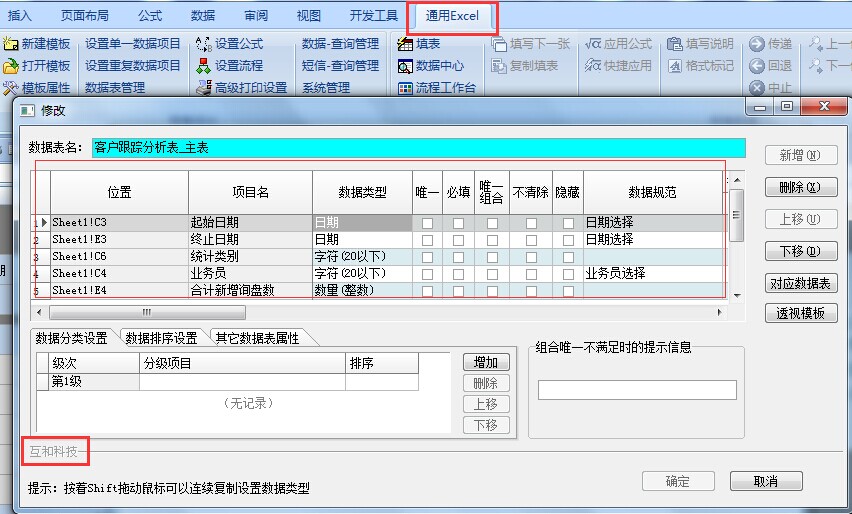This screenshot has width=852, height=514.
Task: Open the 页面布局 ribbon tab
Action: pyautogui.click(x=85, y=16)
